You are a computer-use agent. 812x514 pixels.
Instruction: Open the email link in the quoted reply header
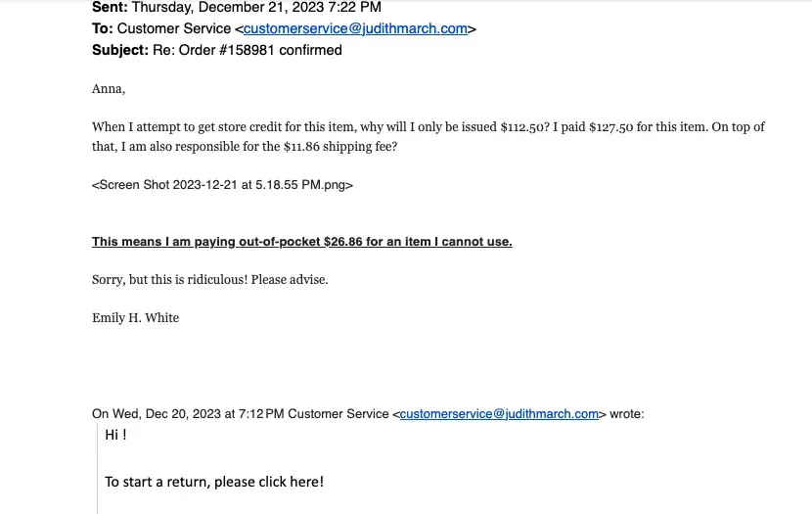(499, 414)
